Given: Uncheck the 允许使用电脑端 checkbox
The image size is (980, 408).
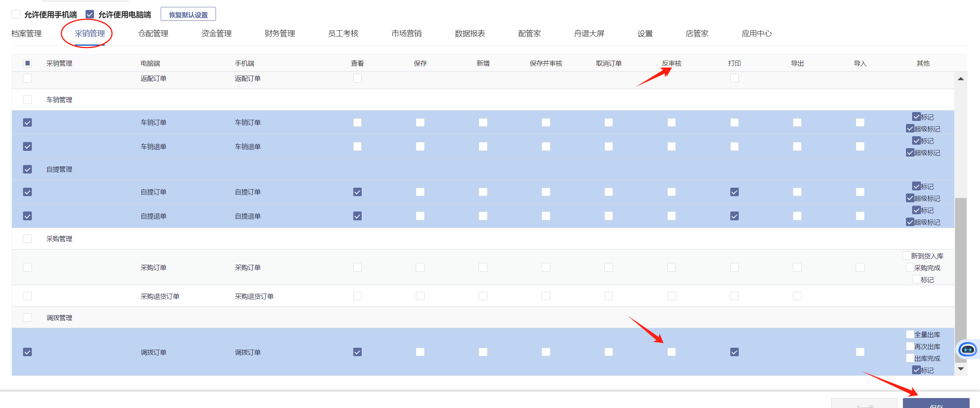Looking at the screenshot, I should 90,15.
